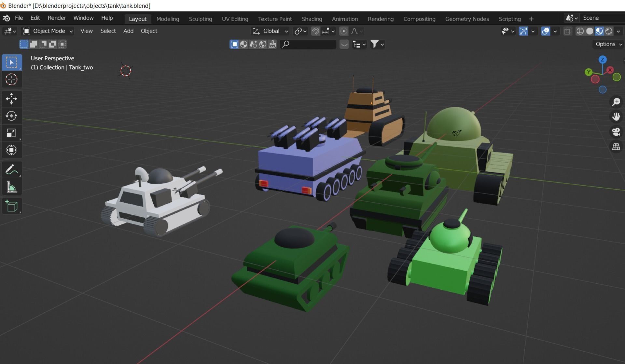The image size is (625, 364).
Task: Switch to Solid viewport shading
Action: pyautogui.click(x=590, y=31)
